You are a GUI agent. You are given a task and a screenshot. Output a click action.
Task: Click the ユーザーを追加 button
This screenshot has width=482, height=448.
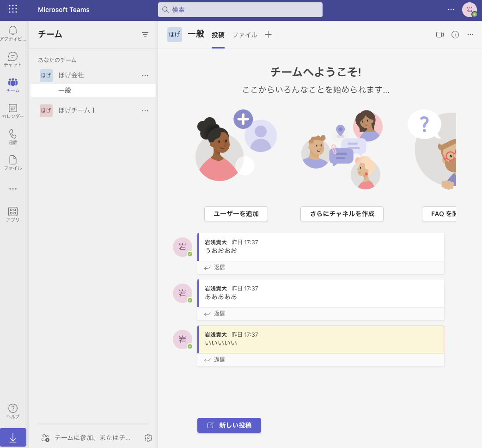236,214
